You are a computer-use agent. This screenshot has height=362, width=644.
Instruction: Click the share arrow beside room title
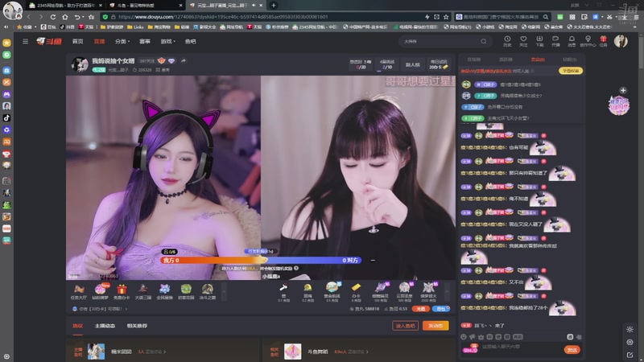click(184, 61)
